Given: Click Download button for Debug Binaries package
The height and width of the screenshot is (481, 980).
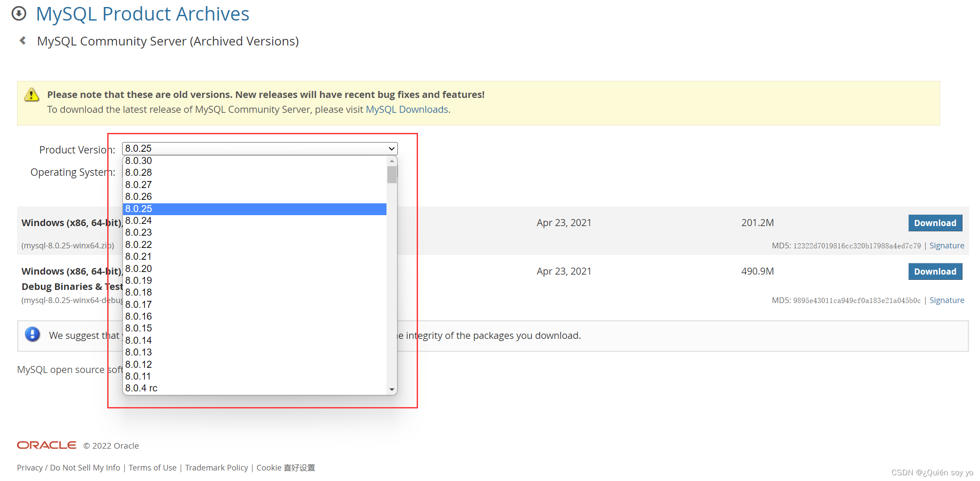Looking at the screenshot, I should click(x=936, y=271).
